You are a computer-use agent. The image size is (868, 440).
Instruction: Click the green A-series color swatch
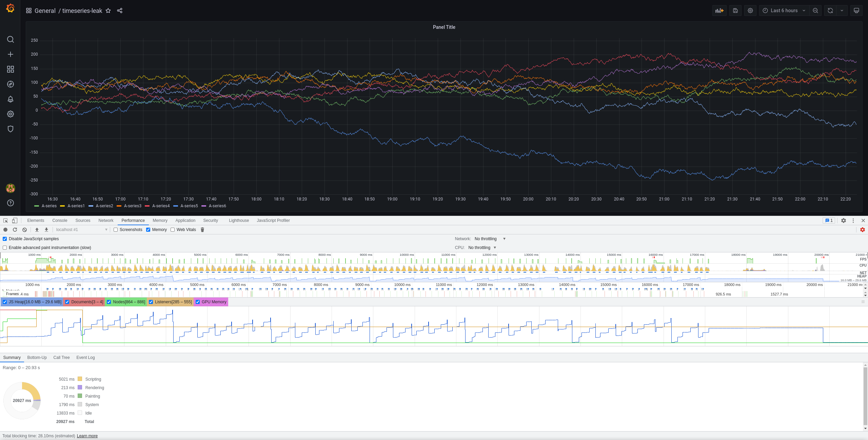coord(37,206)
